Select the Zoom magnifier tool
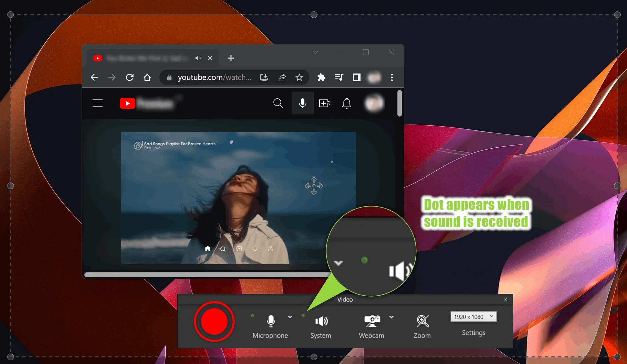The image size is (627, 364). tap(422, 321)
